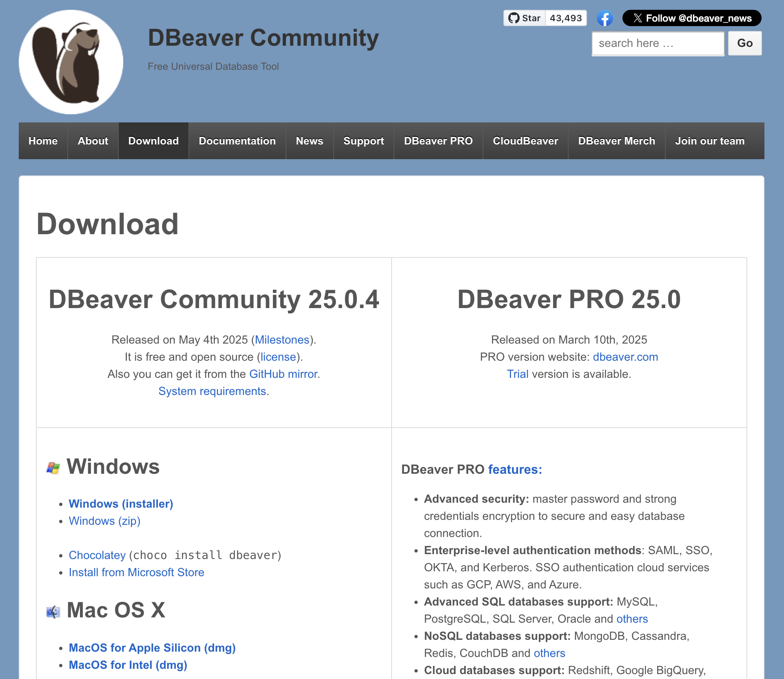Click the Free Universal Database Tool tagline
The width and height of the screenshot is (784, 679).
click(x=213, y=67)
